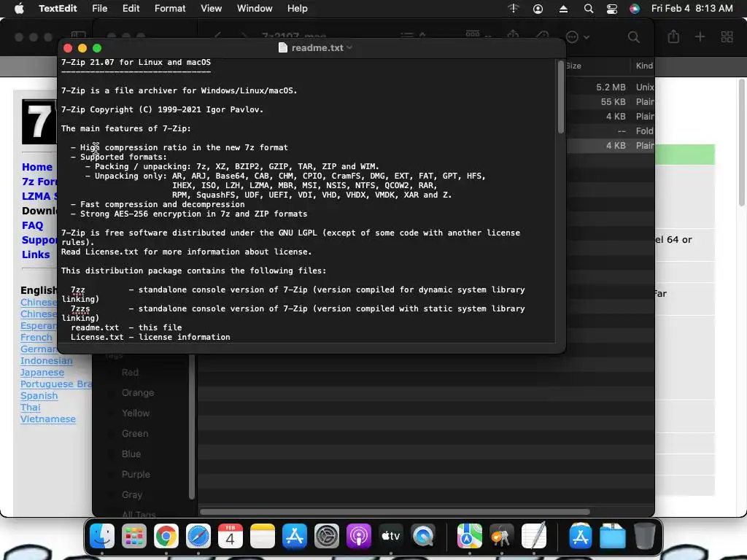
Task: Switch 7-Zip site to Indonesian
Action: (47, 361)
